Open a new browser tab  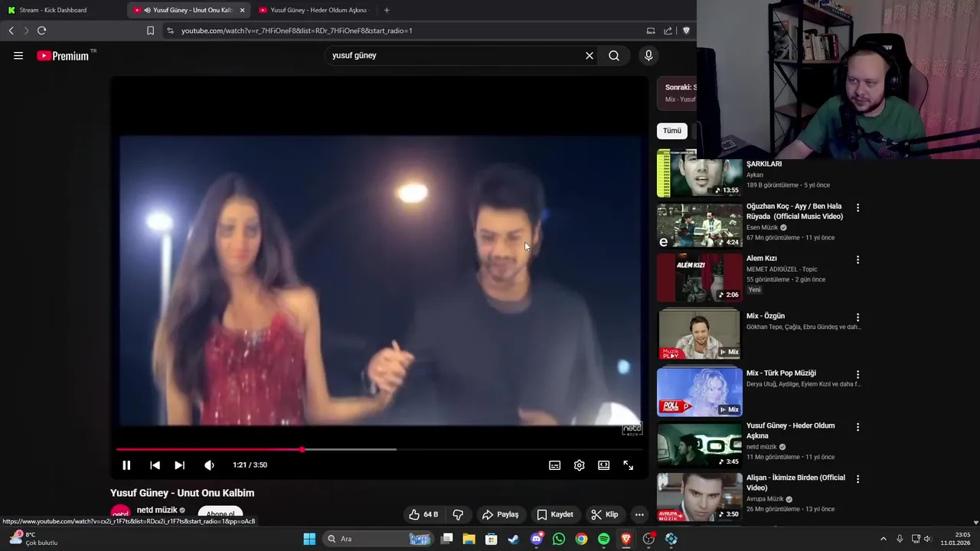[x=387, y=10]
